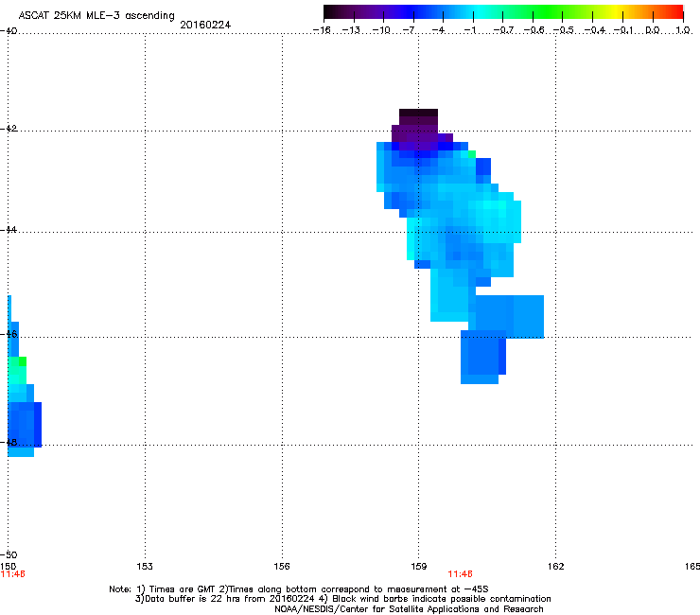Click the longitude label '150'
Screen dimensions: 700x615
8,567
